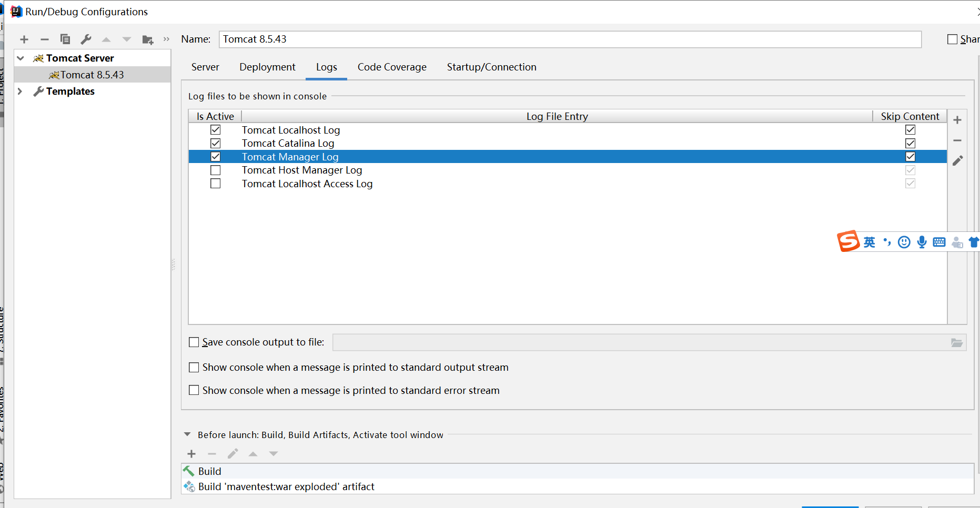Enable Tomcat Host Manager Log
The height and width of the screenshot is (508, 980).
[x=215, y=170]
